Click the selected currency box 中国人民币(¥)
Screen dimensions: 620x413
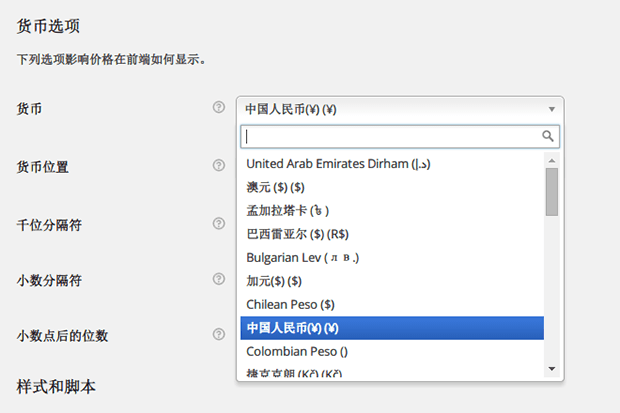click(400, 109)
